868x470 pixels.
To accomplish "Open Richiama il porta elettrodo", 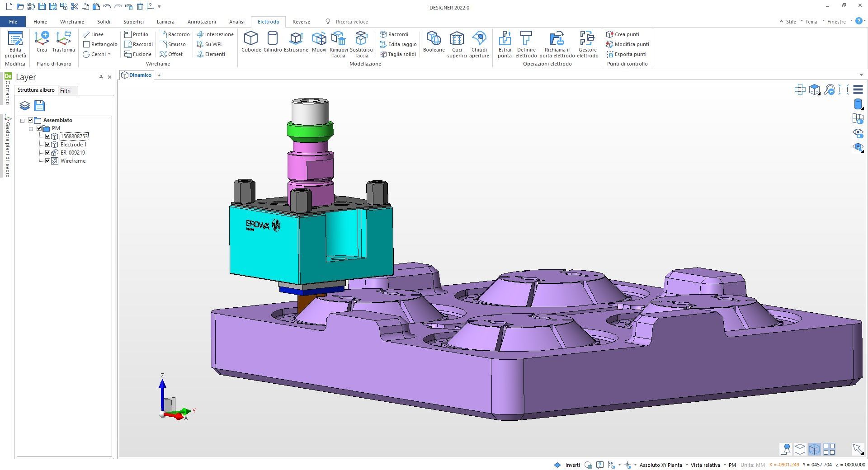I will pyautogui.click(x=557, y=44).
